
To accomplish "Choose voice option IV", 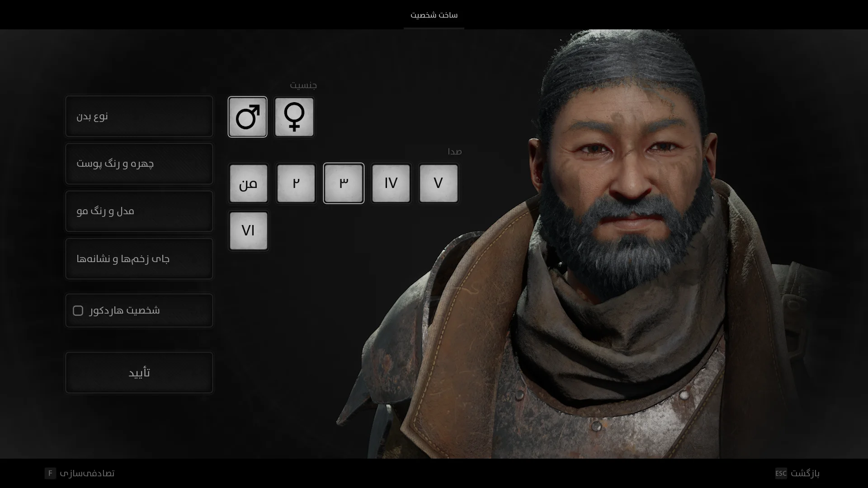I will click(391, 183).
